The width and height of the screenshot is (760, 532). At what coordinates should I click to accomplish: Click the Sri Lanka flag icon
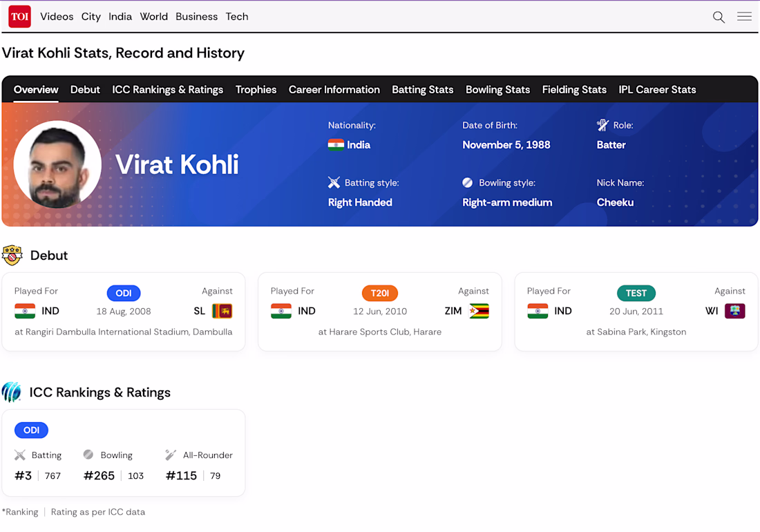point(222,311)
